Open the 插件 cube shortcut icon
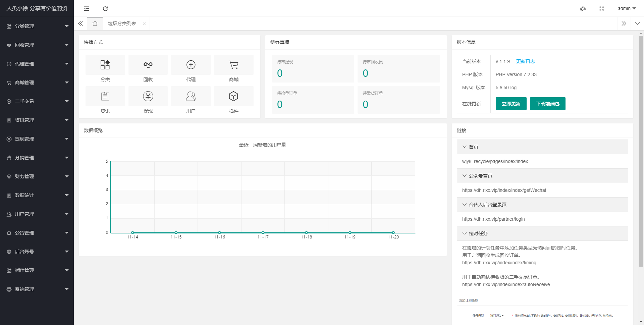644x325 pixels. coord(234,96)
